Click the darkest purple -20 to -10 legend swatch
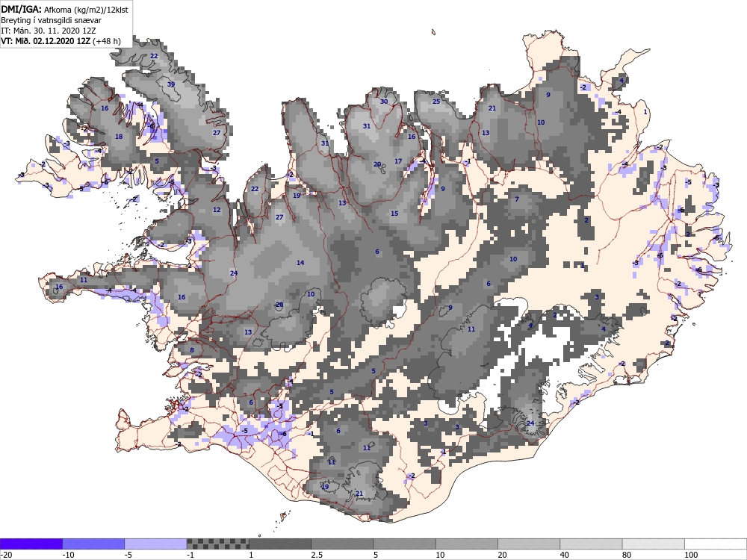Viewport: 747px width, 560px height. pos(31,544)
